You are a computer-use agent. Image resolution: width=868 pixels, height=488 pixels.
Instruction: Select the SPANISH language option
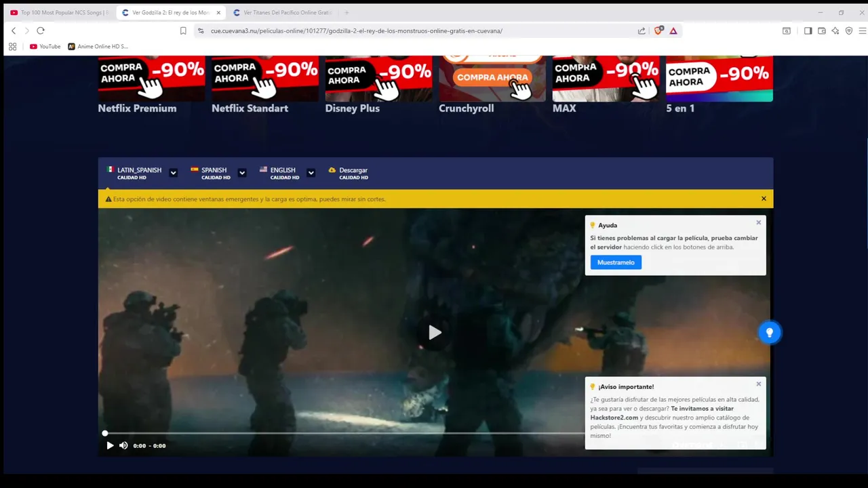click(211, 173)
